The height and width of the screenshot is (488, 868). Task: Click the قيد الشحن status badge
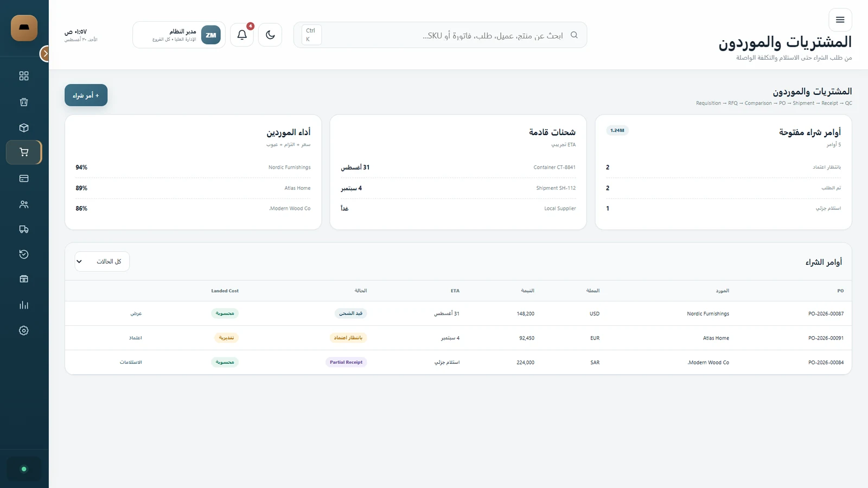350,313
